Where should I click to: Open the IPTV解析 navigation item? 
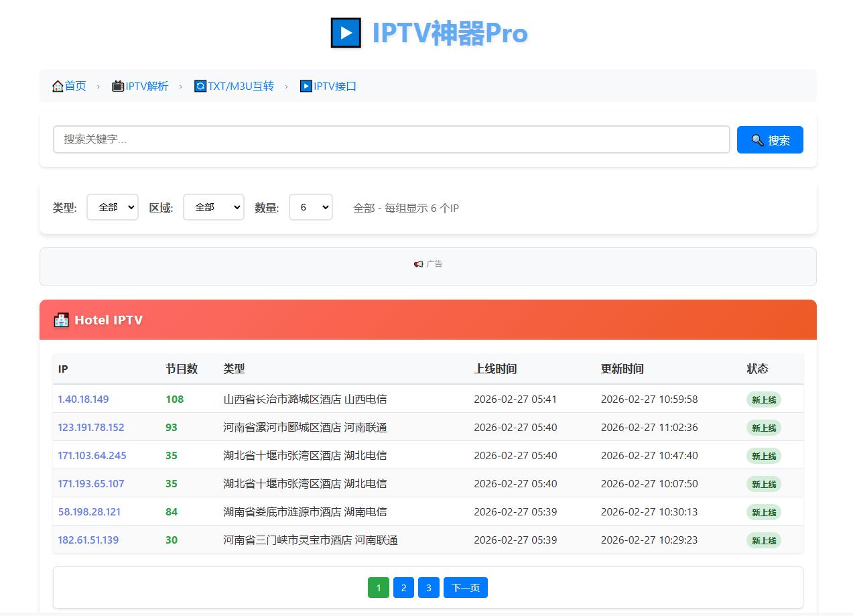[147, 86]
